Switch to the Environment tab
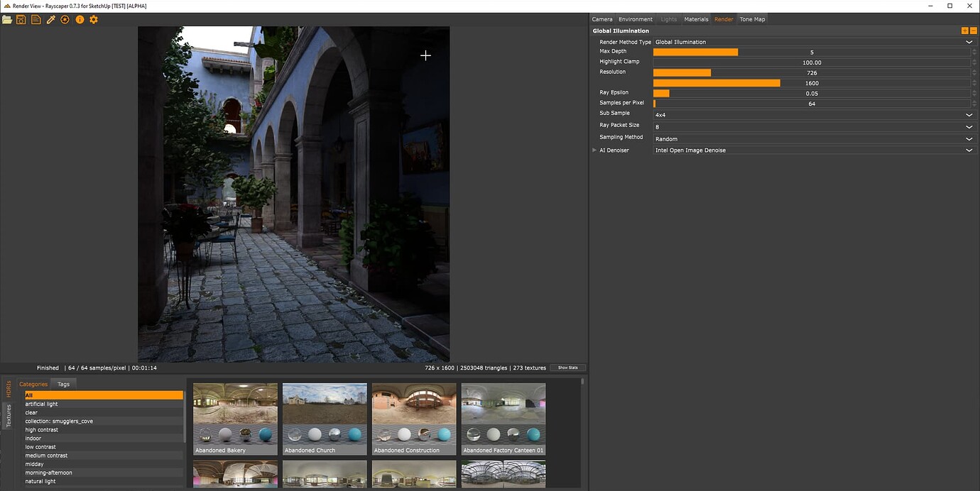The width and height of the screenshot is (980, 491). click(x=635, y=19)
